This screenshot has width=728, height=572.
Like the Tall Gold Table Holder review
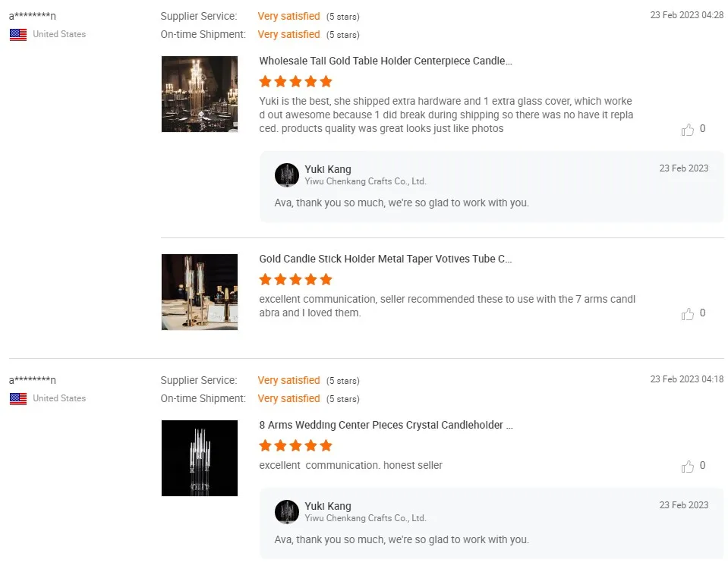coord(688,130)
